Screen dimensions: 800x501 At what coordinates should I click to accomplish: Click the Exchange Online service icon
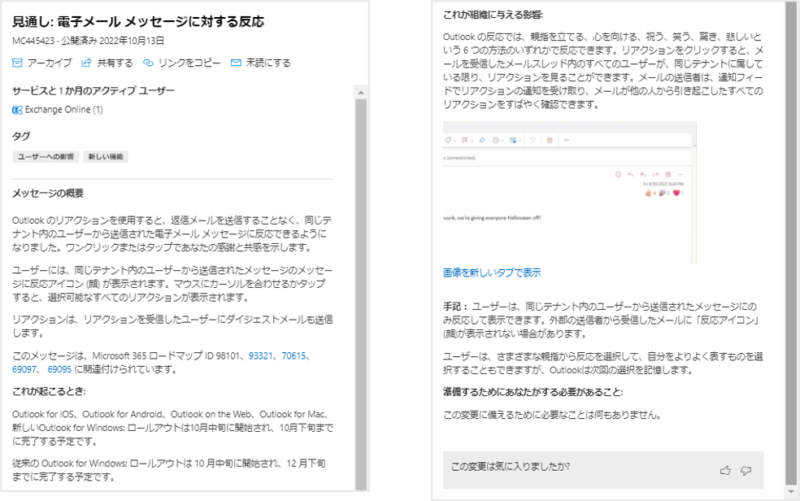coord(17,108)
